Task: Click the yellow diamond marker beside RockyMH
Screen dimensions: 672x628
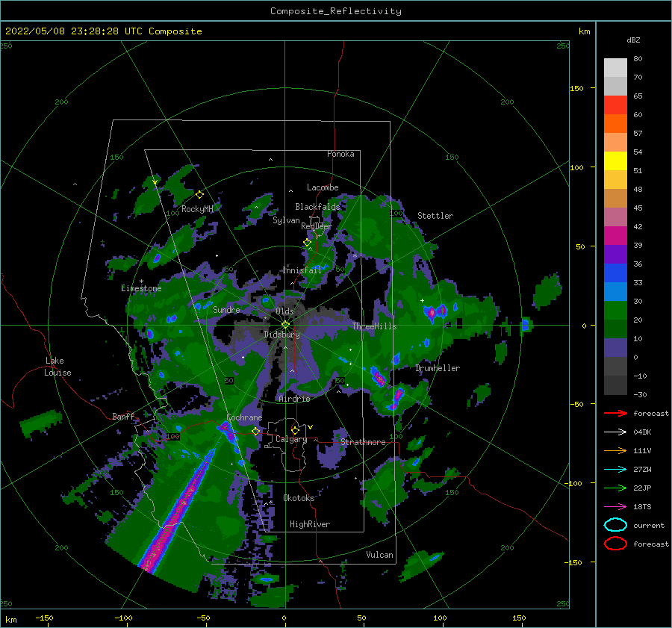Action: click(199, 195)
